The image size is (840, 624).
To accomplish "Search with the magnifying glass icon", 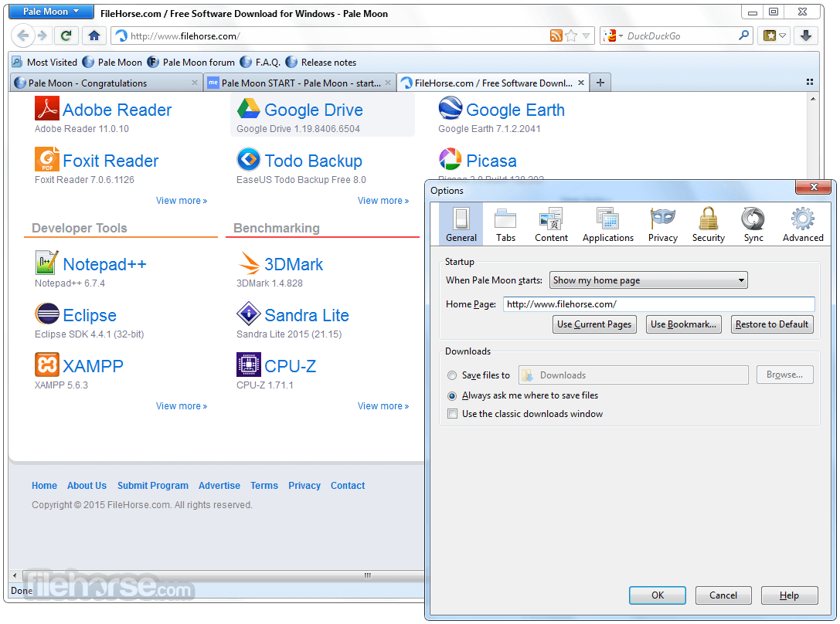I will (743, 36).
